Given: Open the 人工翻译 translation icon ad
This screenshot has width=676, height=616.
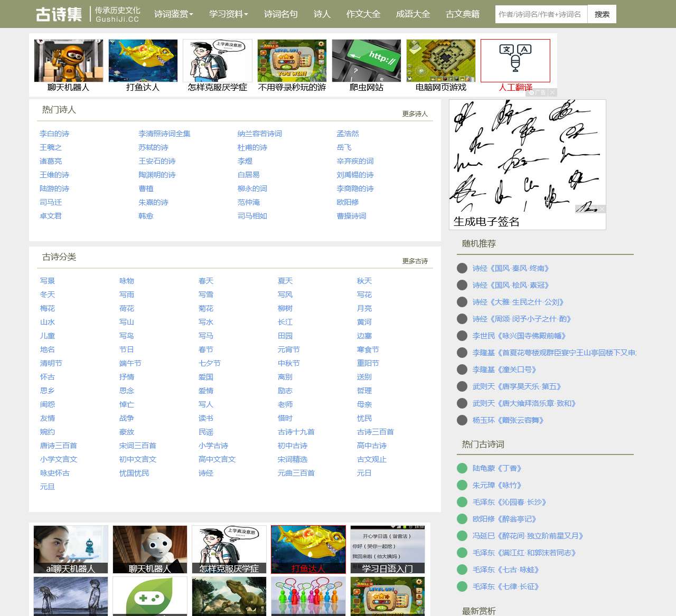Looking at the screenshot, I should coord(515,61).
